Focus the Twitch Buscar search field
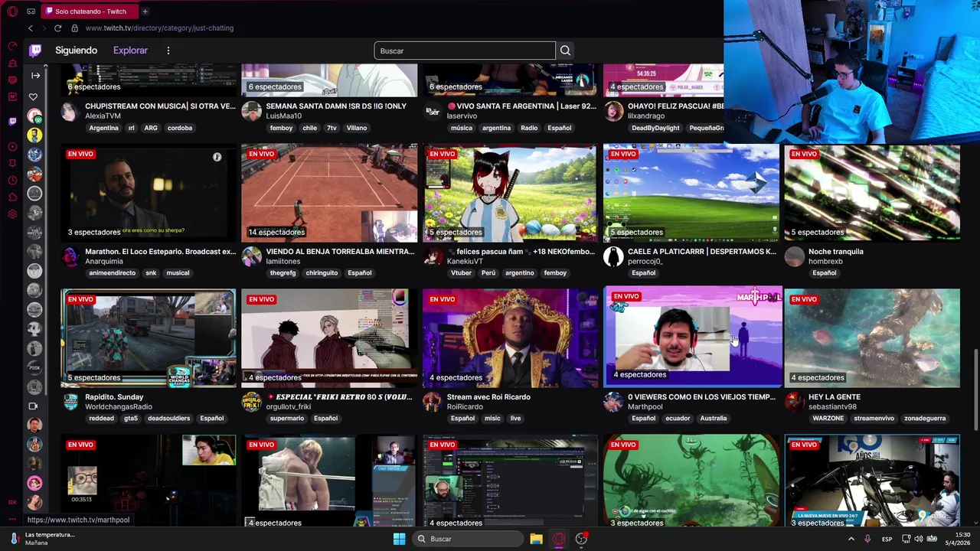This screenshot has height=551, width=980. pos(465,51)
